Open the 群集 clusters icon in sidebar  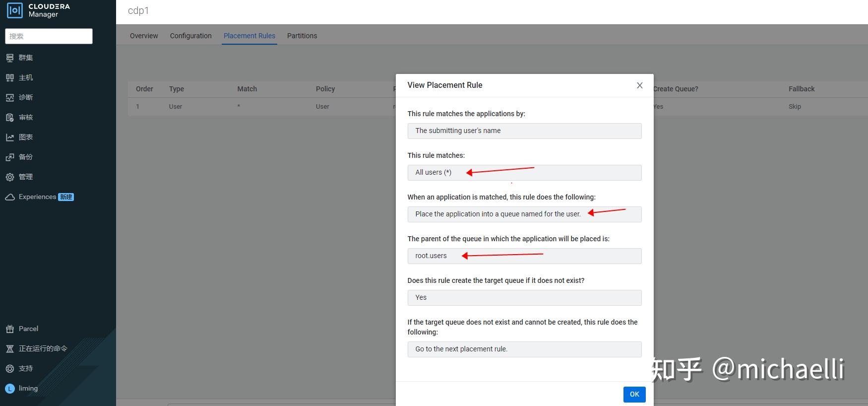coord(10,58)
